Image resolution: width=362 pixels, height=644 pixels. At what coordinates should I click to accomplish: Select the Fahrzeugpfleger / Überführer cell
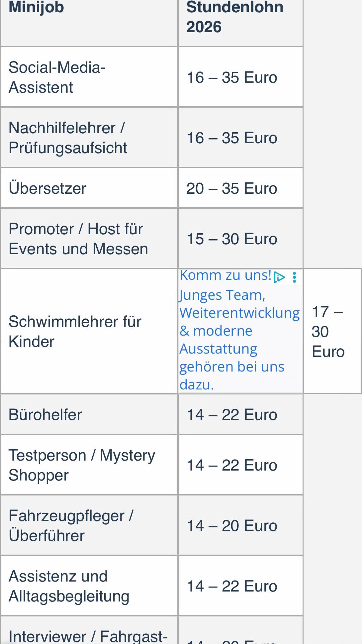coord(89,525)
